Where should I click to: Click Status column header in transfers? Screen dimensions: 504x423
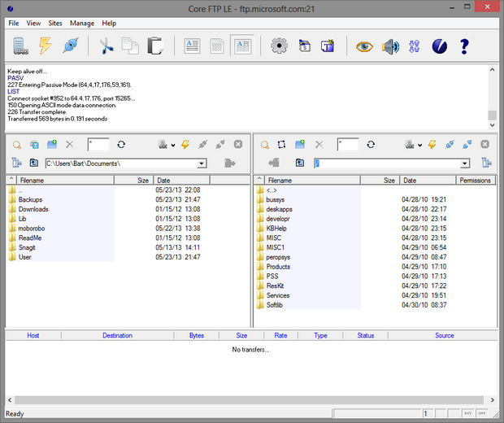pyautogui.click(x=366, y=335)
